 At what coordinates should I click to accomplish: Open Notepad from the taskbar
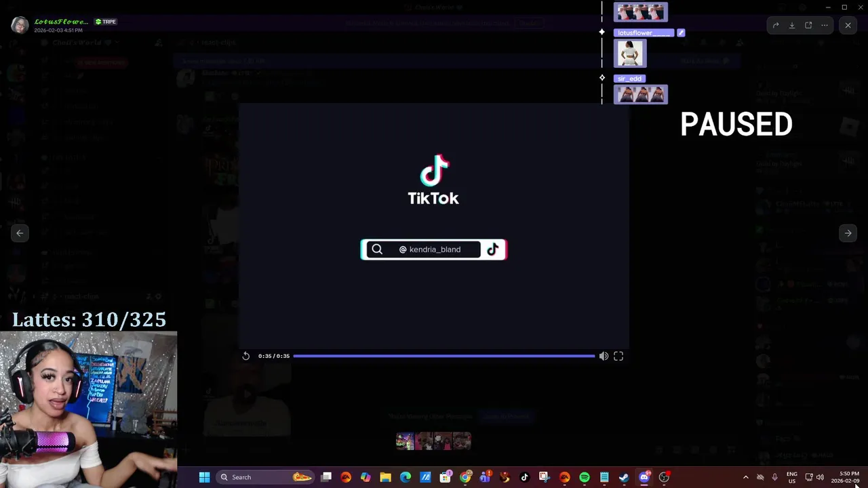[x=604, y=477]
